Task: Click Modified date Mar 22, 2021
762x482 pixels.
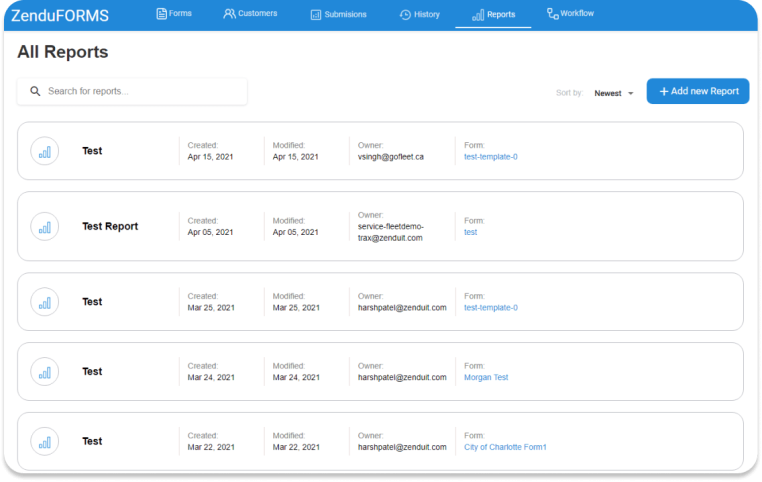Action: [x=296, y=447]
